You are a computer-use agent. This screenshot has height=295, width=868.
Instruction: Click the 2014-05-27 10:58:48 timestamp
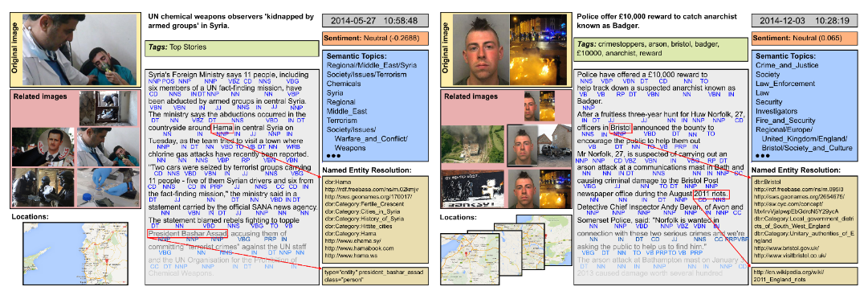click(375, 21)
